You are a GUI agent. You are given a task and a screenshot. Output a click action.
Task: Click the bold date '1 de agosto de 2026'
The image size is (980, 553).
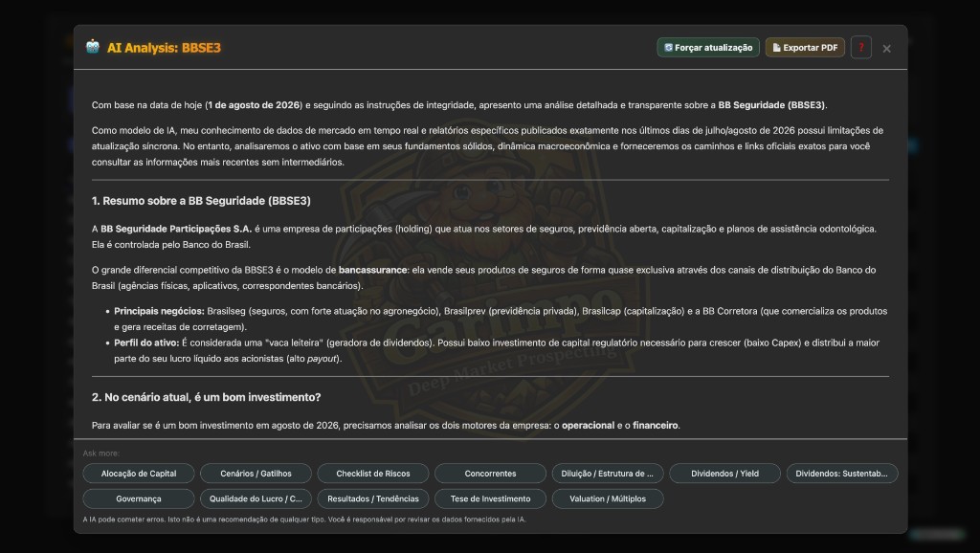point(254,105)
